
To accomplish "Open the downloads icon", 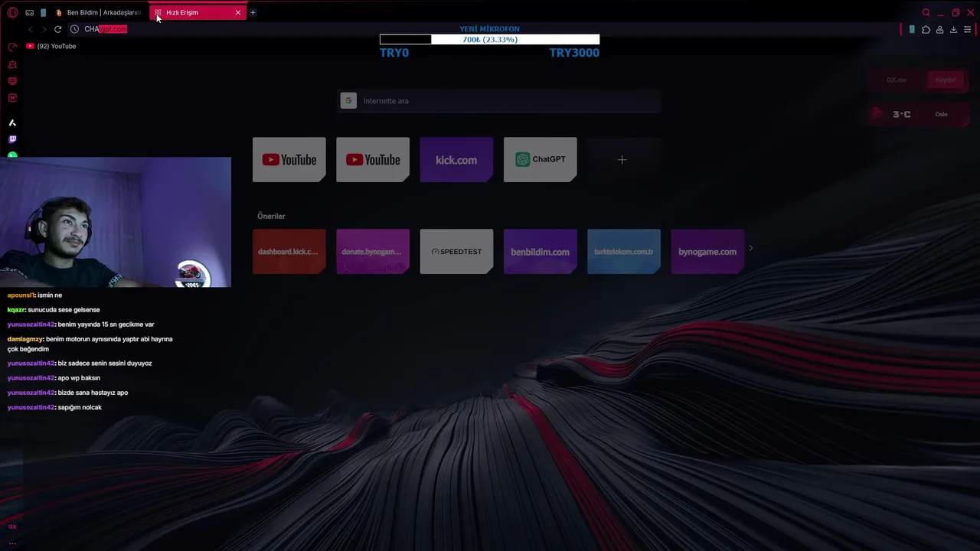I will click(x=953, y=30).
